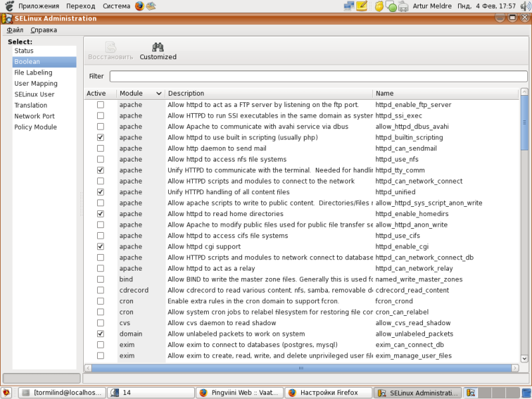Open the yellow sticky notes applet
532x399 pixels.
tap(362, 6)
